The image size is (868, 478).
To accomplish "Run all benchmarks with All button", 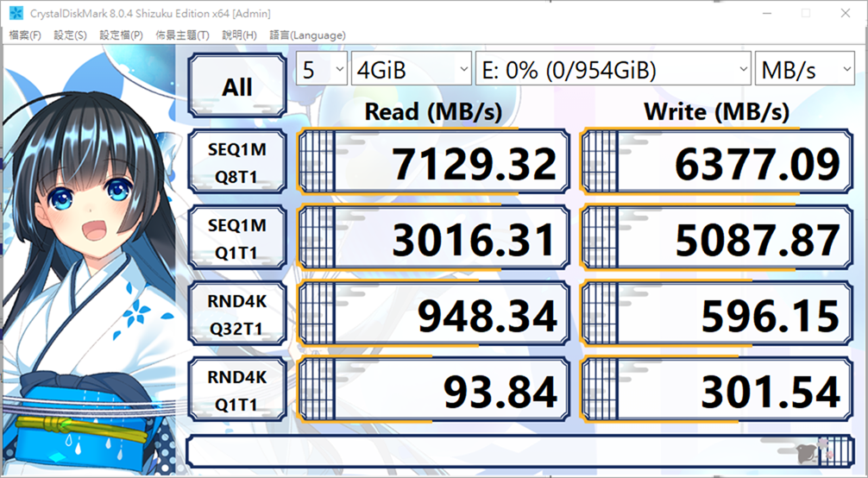I will [x=237, y=86].
